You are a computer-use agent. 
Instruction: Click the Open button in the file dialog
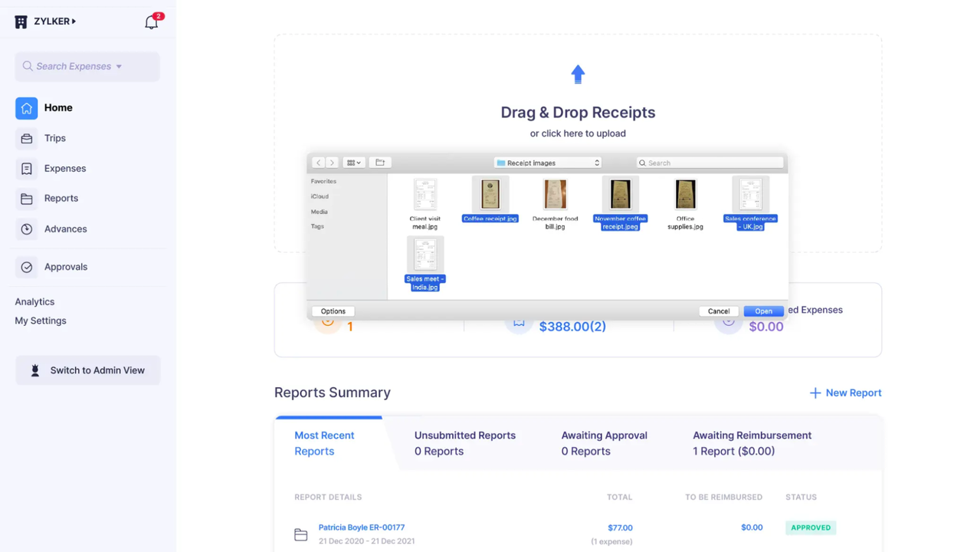click(x=763, y=310)
